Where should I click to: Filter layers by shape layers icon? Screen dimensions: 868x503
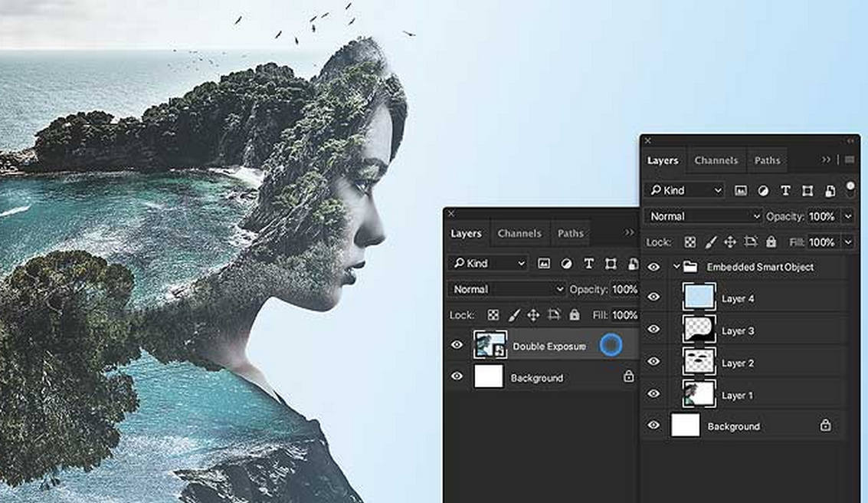pos(809,191)
